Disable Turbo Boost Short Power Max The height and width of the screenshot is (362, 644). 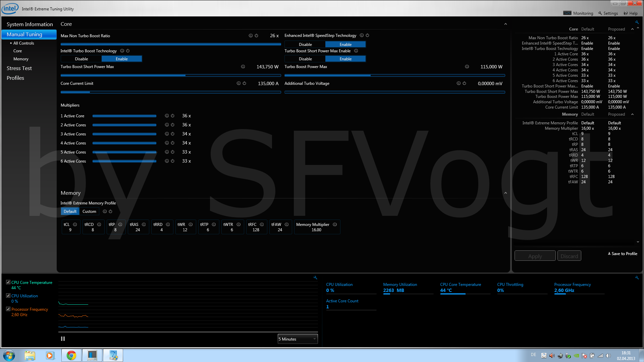coord(305,59)
